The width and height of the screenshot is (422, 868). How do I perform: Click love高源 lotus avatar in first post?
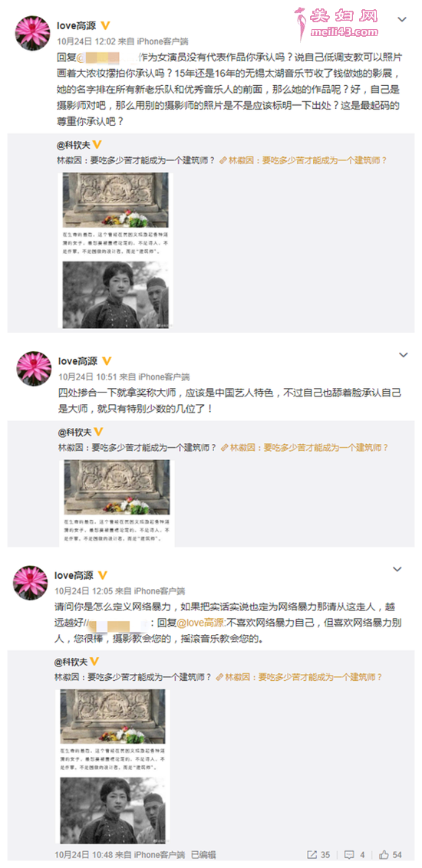[x=32, y=33]
